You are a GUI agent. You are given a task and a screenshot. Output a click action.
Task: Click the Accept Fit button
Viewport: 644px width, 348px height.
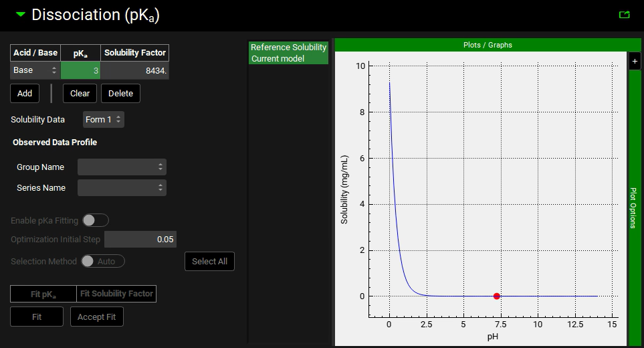tap(97, 317)
